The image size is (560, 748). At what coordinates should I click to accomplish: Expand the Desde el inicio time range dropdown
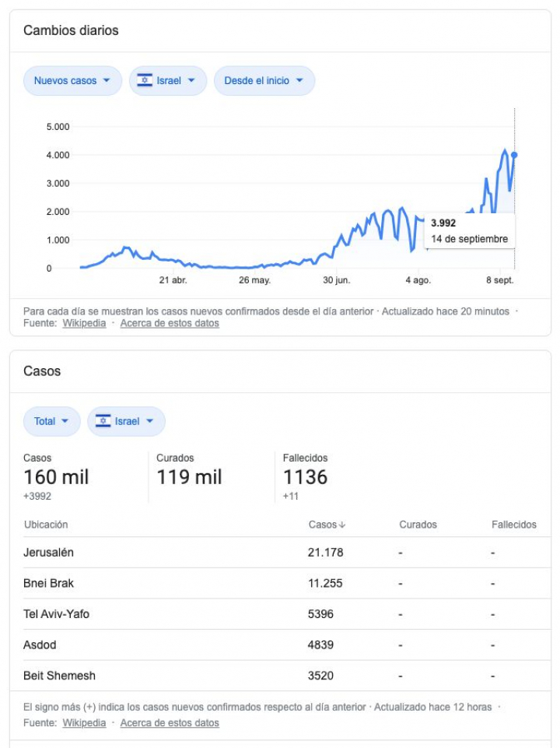click(264, 81)
